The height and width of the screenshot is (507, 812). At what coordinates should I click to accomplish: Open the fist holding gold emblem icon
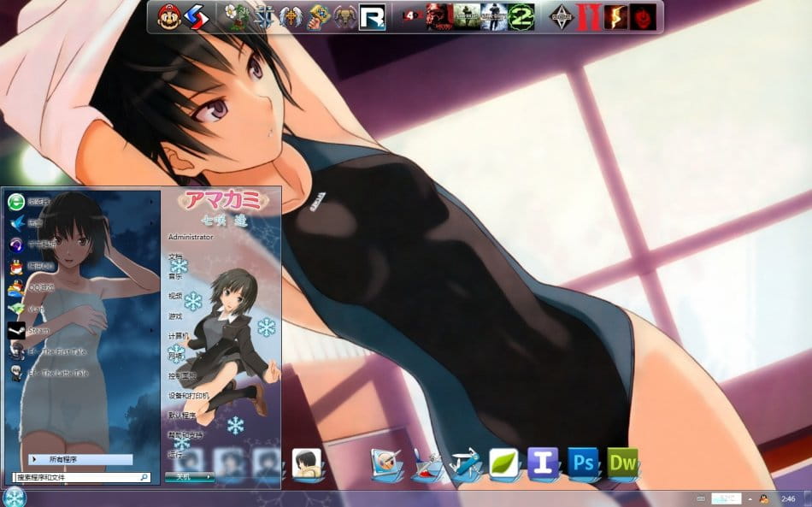click(318, 17)
